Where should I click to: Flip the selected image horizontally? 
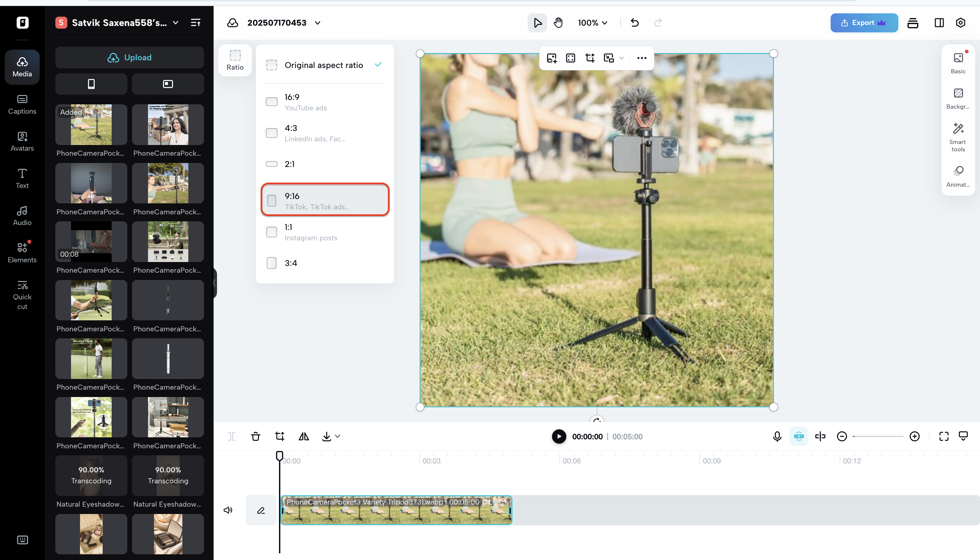pyautogui.click(x=303, y=436)
